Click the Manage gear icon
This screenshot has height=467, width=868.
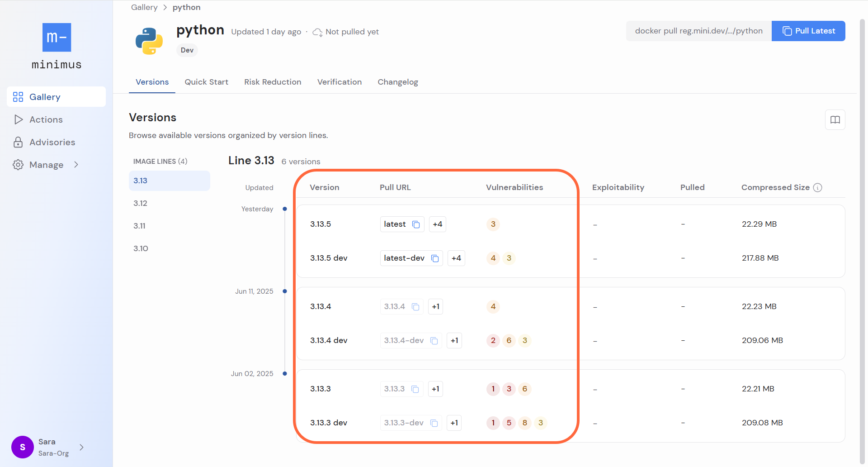tap(18, 165)
